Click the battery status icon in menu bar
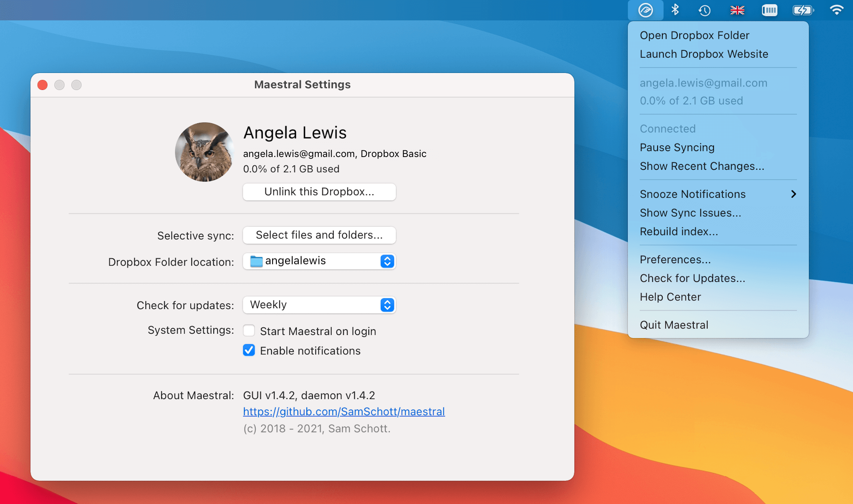The width and height of the screenshot is (853, 504). 804,9
